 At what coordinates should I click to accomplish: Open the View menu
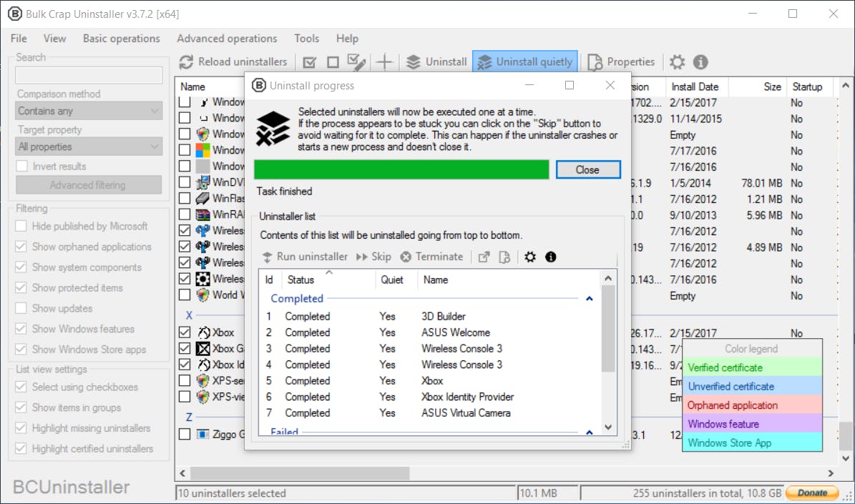pyautogui.click(x=54, y=39)
